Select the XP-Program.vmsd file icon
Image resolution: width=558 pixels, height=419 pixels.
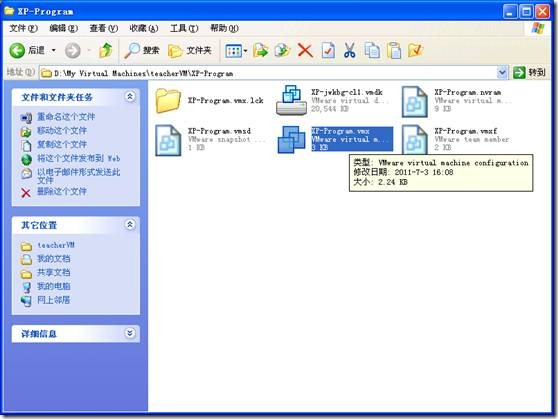coord(168,140)
